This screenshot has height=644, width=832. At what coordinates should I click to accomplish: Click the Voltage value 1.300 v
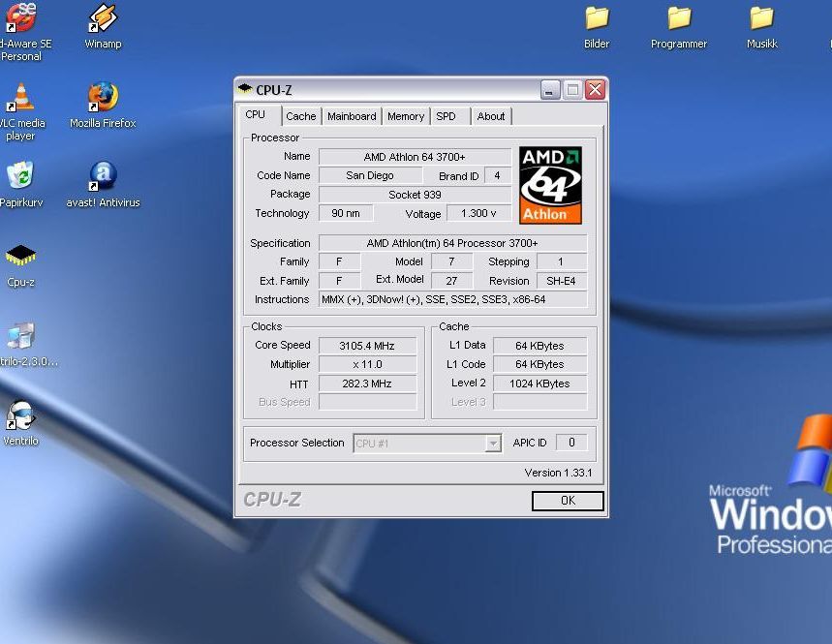478,213
